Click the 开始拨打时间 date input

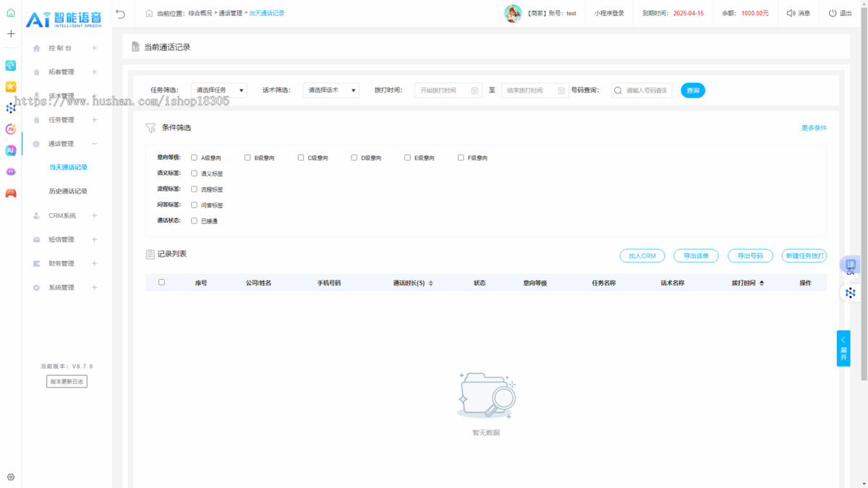[448, 90]
